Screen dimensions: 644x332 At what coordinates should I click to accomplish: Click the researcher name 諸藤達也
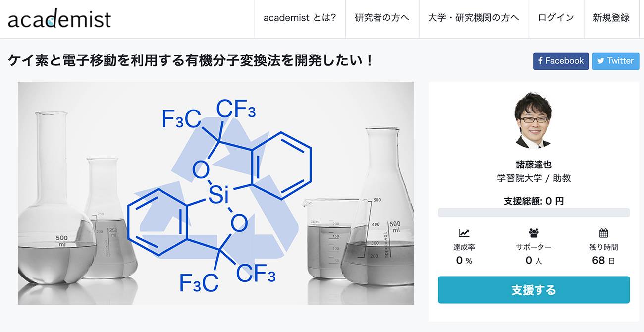click(x=534, y=165)
